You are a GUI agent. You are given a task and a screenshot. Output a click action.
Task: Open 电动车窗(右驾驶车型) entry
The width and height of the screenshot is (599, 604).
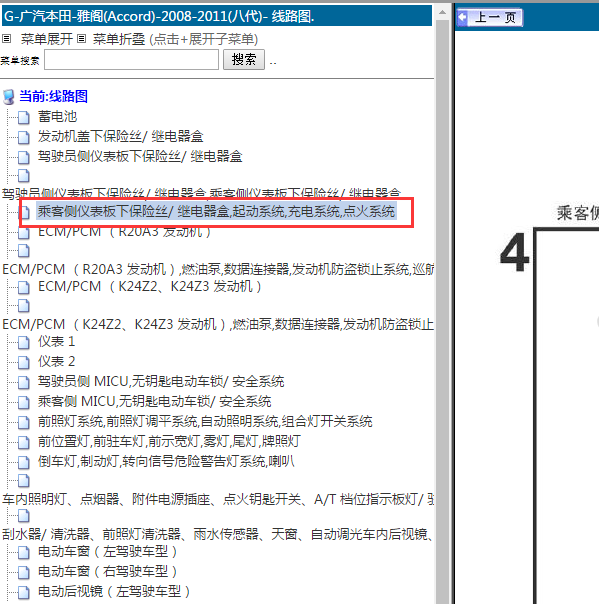108,572
